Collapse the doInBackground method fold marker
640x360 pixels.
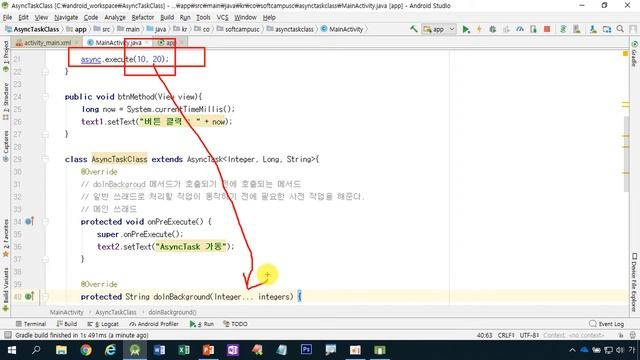click(45, 297)
